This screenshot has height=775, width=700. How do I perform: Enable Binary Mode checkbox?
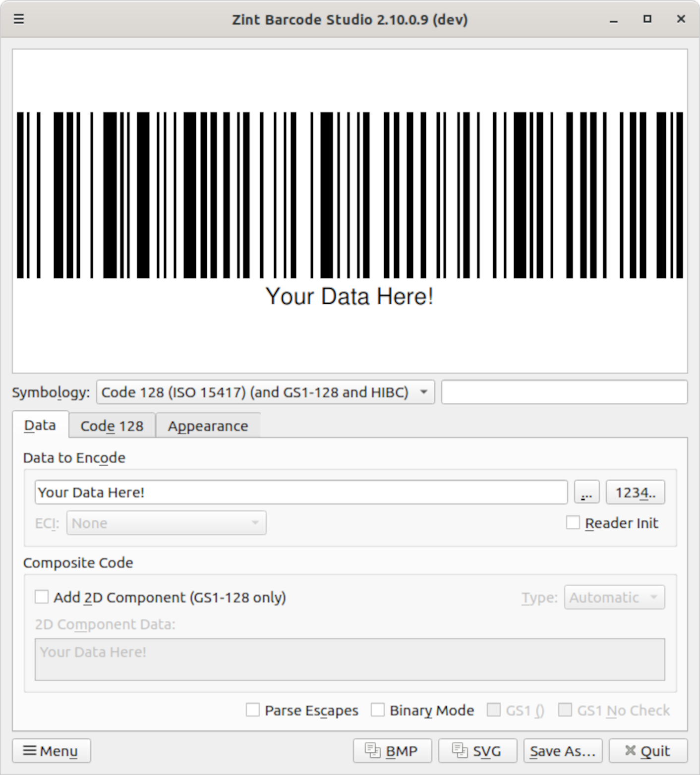(378, 710)
